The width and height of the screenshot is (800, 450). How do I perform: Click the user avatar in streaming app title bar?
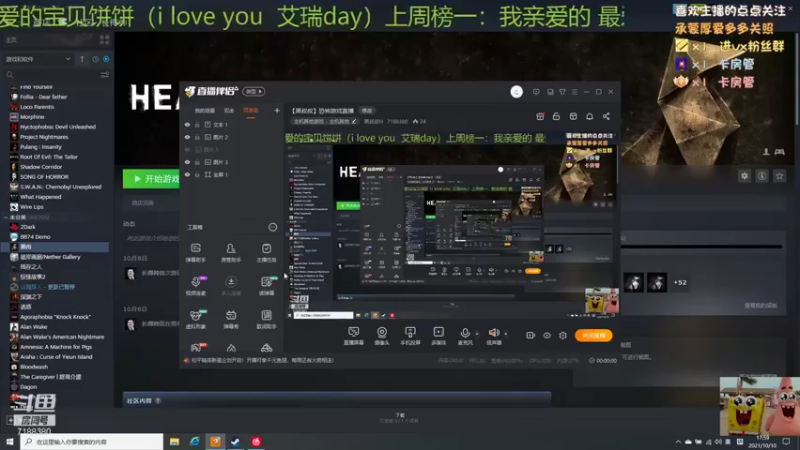[x=516, y=92]
